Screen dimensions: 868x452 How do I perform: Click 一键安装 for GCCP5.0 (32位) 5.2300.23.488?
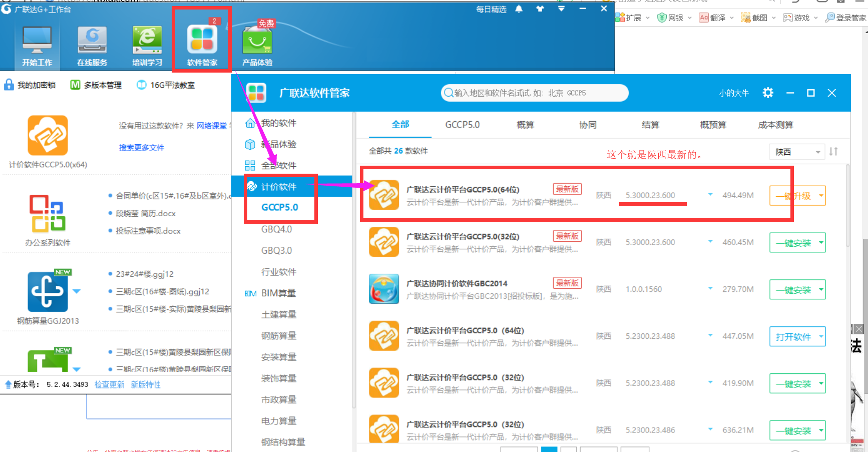(793, 384)
